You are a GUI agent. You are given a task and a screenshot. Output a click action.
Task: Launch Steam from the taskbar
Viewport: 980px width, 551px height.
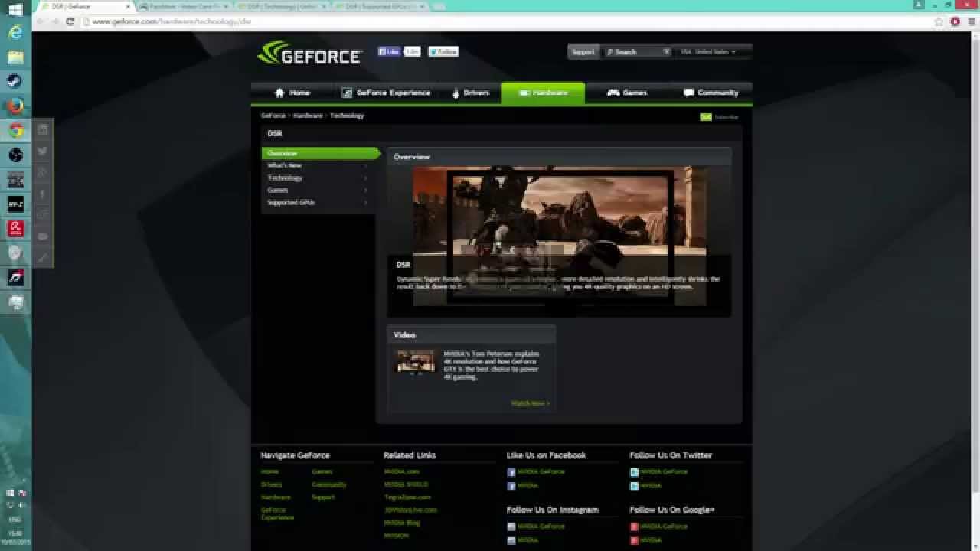[15, 82]
